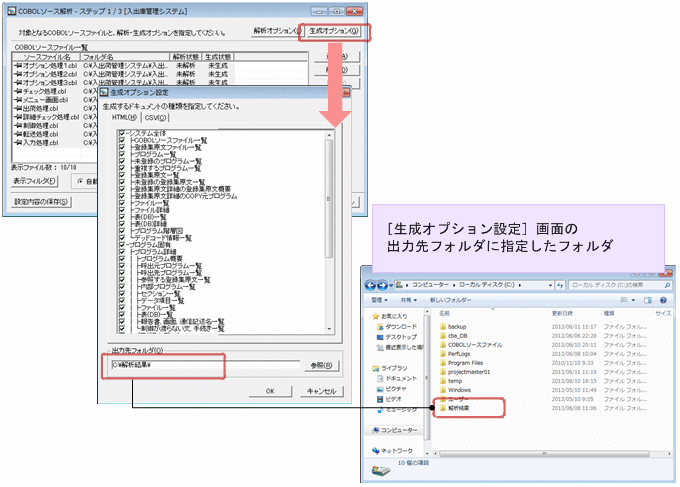
Task: Click the Windows folder icon
Action: tap(443, 390)
